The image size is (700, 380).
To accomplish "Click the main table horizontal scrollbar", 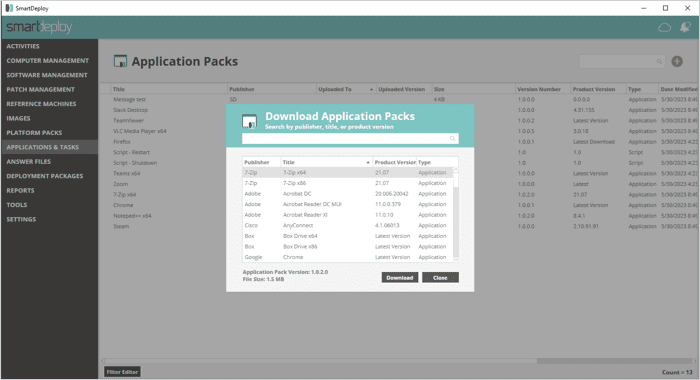I will (397, 361).
